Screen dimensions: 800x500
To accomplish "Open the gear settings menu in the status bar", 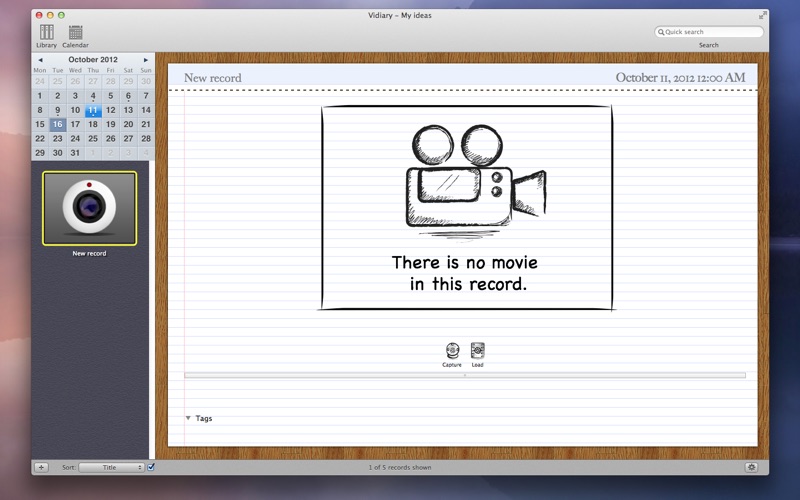I will [751, 467].
